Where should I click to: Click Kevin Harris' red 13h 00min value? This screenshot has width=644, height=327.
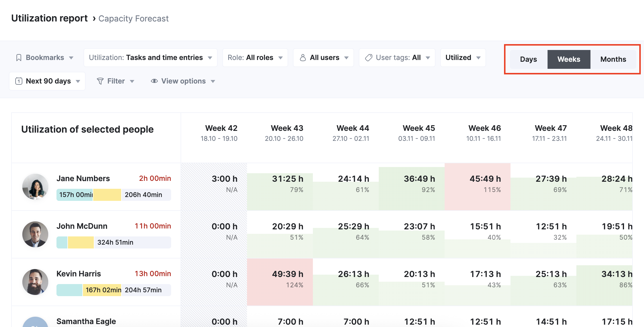click(x=153, y=274)
